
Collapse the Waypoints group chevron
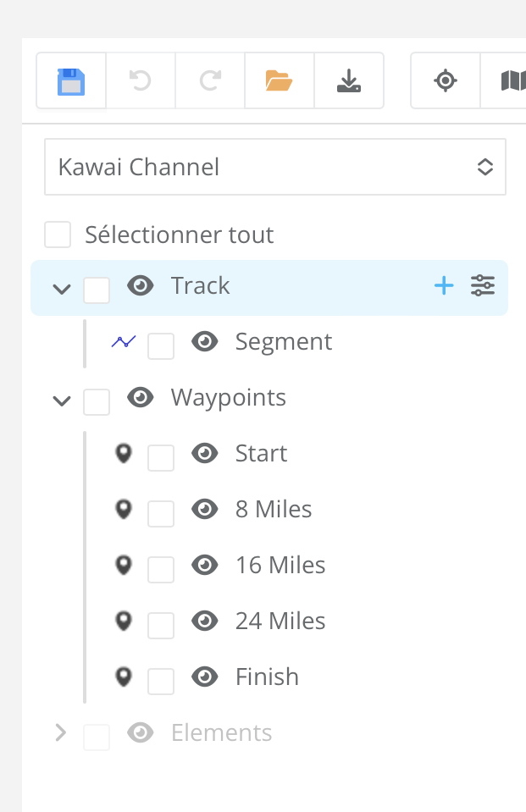click(x=61, y=400)
